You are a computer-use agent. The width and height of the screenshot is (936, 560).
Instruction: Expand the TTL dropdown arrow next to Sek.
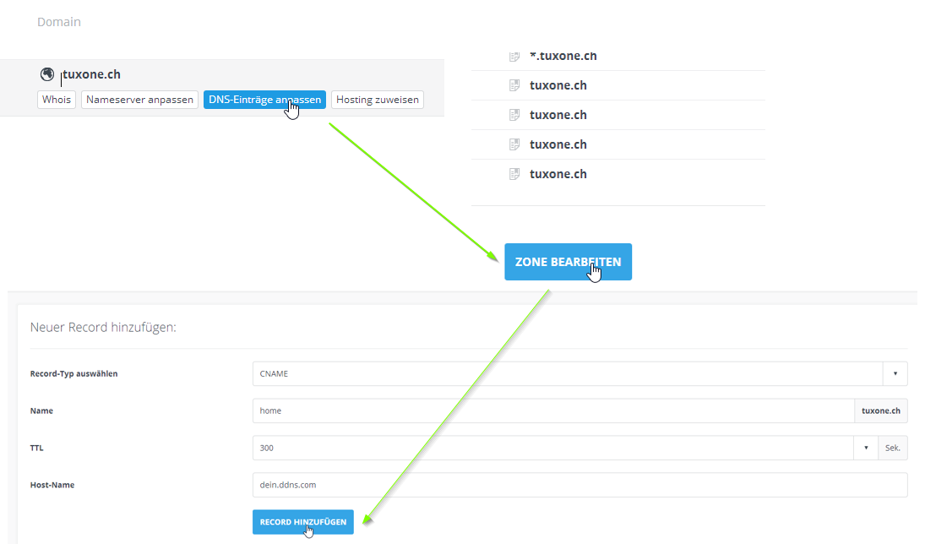(x=866, y=448)
